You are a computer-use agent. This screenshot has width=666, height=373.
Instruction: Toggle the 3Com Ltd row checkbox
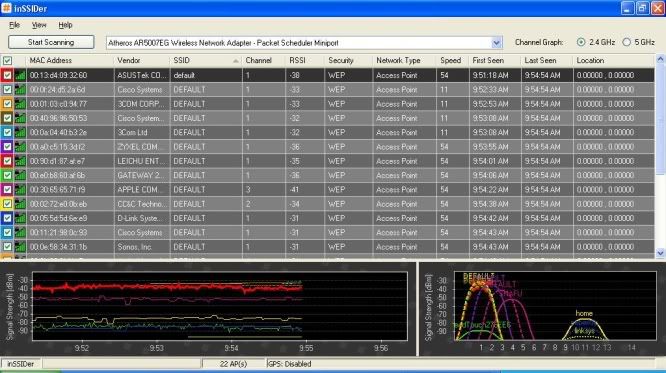(x=7, y=133)
